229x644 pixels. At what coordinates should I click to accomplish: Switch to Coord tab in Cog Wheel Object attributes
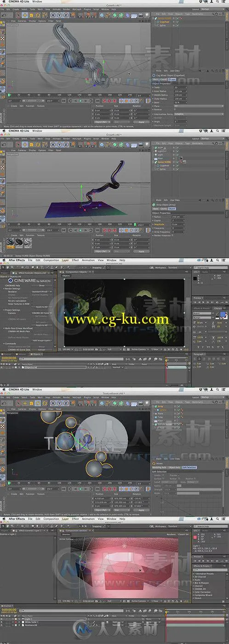pos(164,79)
